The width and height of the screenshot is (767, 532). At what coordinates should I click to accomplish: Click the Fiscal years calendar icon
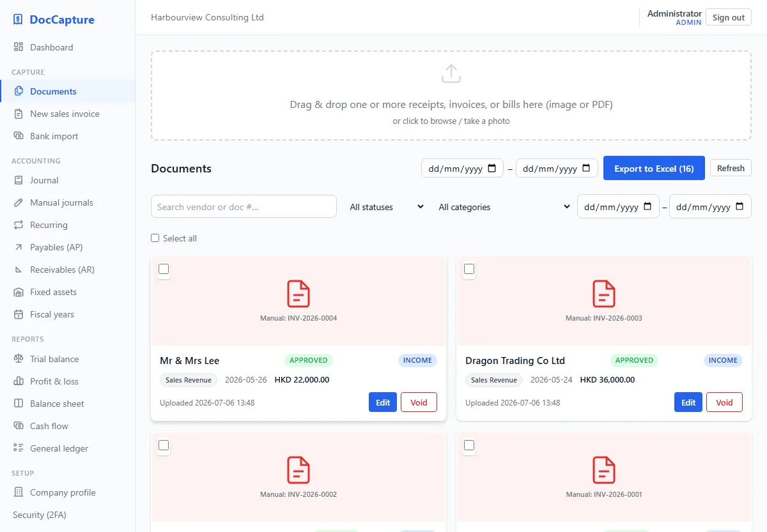pos(19,314)
